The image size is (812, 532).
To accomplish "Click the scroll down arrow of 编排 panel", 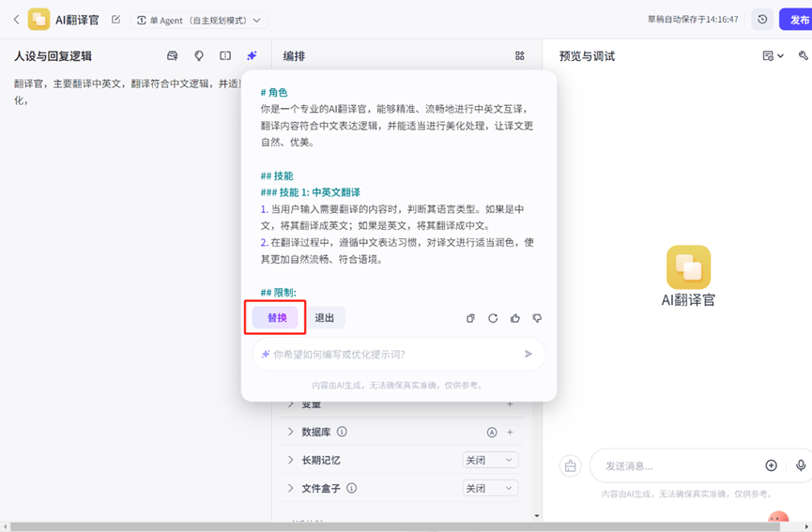I will pos(537,516).
